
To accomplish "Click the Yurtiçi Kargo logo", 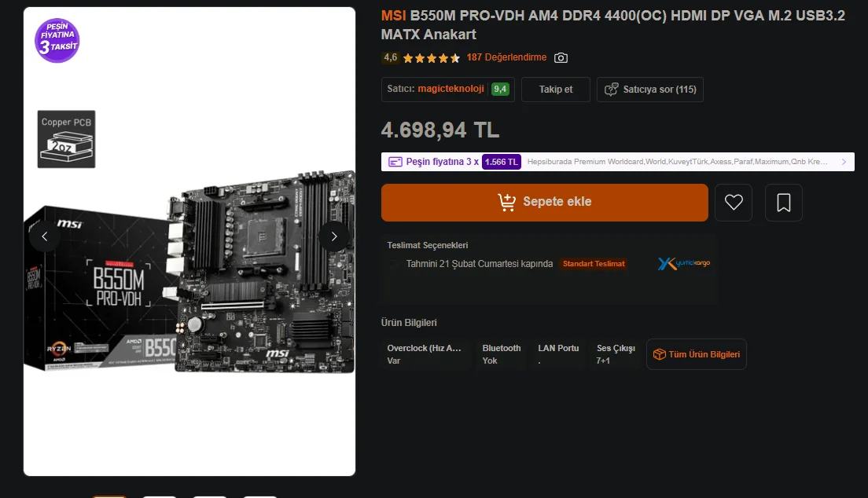I will [x=684, y=263].
